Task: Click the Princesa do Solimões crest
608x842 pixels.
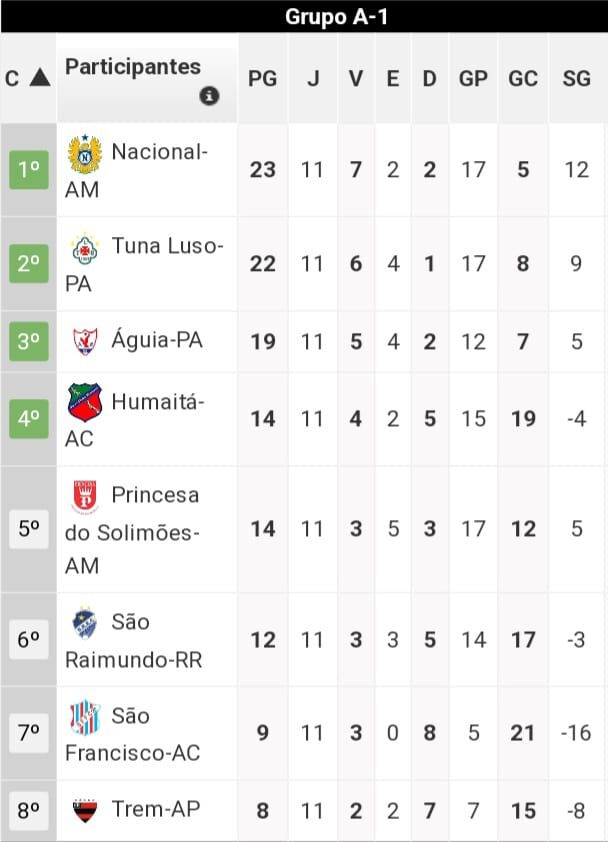Action: tap(84, 496)
